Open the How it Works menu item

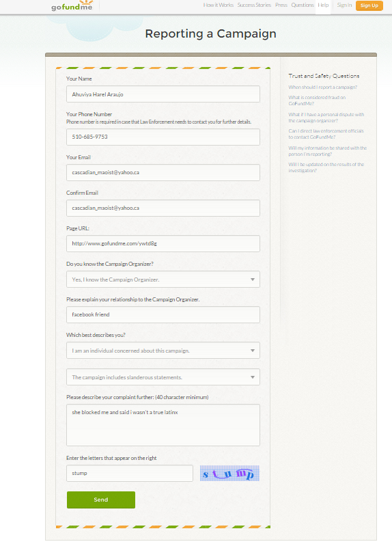[x=219, y=5]
